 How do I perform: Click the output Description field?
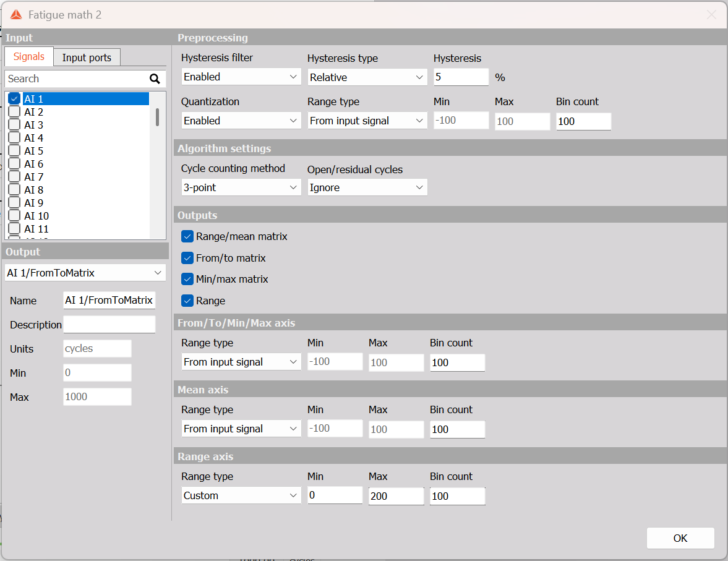(109, 324)
